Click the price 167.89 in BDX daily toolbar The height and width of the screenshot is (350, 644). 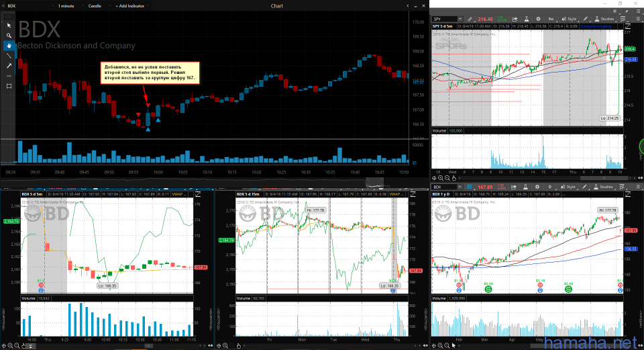[484, 187]
